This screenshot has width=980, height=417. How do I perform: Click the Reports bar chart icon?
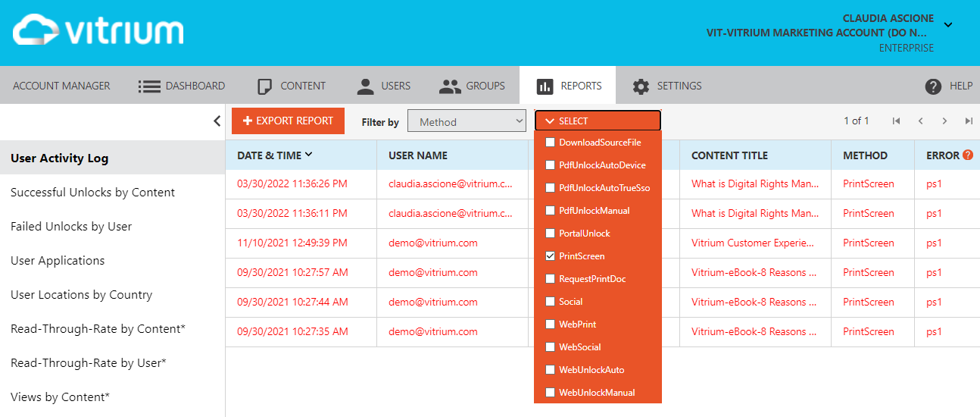(545, 86)
